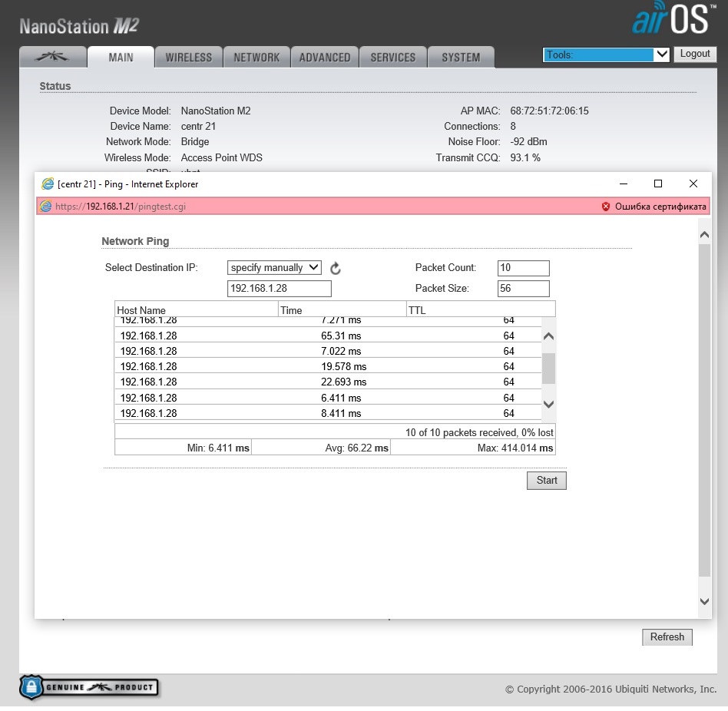
Task: Click the NanoStation M2 logo
Action: [79, 26]
